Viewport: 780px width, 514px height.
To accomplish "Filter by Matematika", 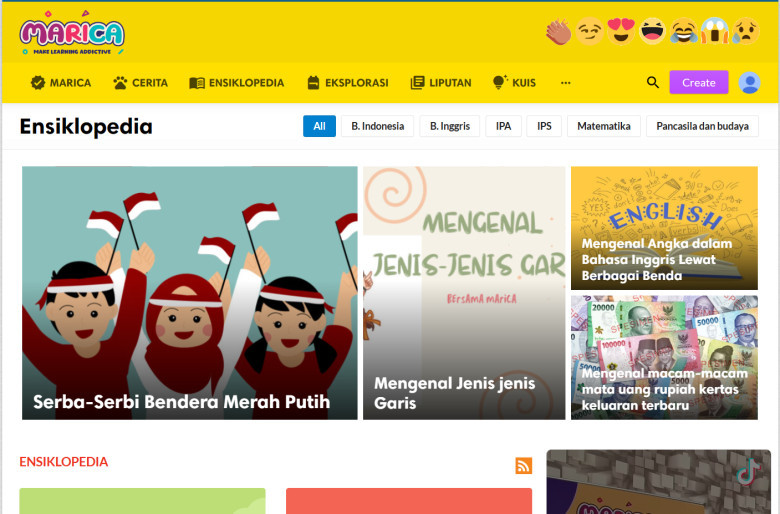I will tap(604, 126).
